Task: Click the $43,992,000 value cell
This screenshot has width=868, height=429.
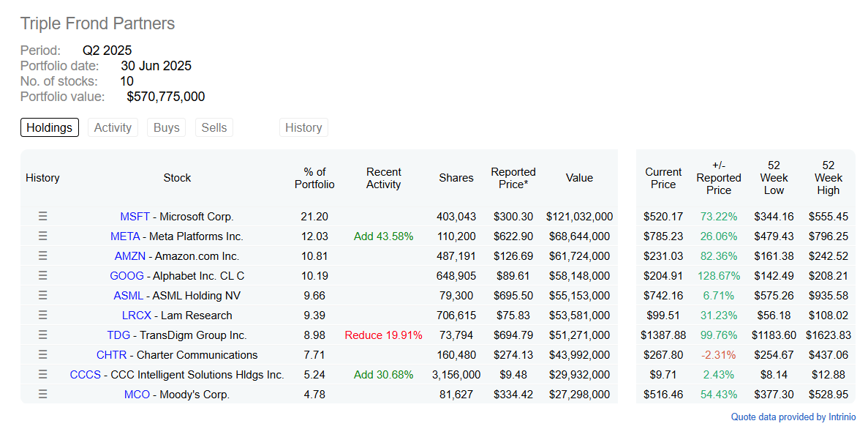Action: tap(579, 355)
